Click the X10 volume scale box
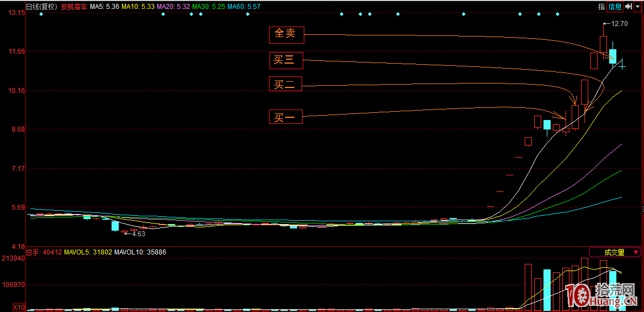 point(19,307)
